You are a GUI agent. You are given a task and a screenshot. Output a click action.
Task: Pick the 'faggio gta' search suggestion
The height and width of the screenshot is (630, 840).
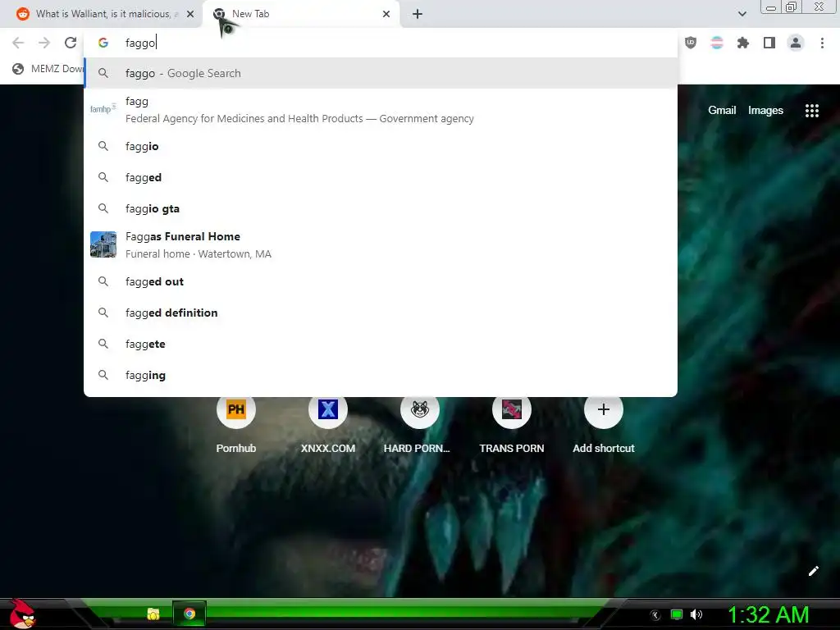(381, 208)
